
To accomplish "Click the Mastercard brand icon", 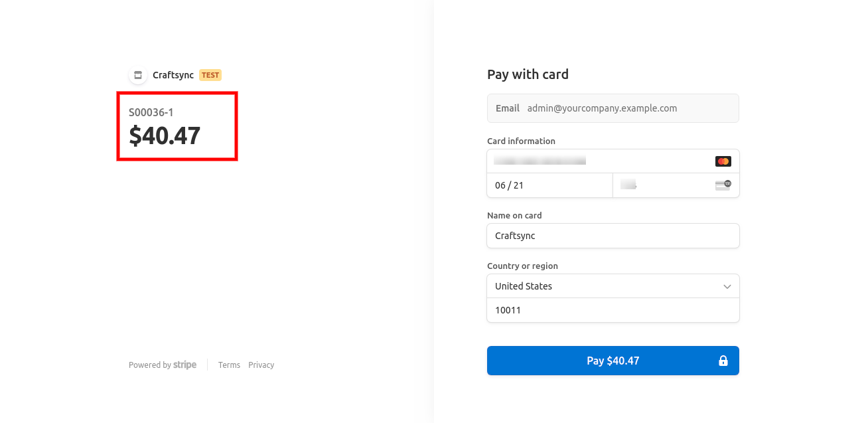I will tap(723, 161).
